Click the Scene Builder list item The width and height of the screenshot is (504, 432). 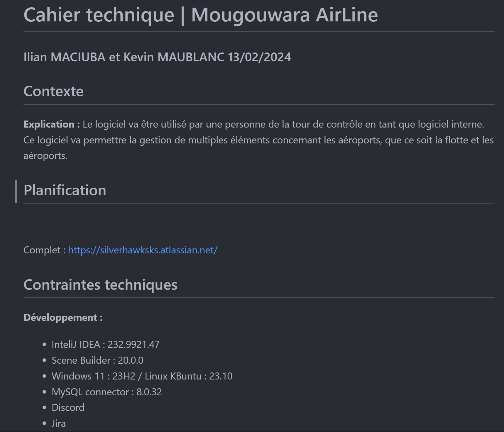(97, 360)
